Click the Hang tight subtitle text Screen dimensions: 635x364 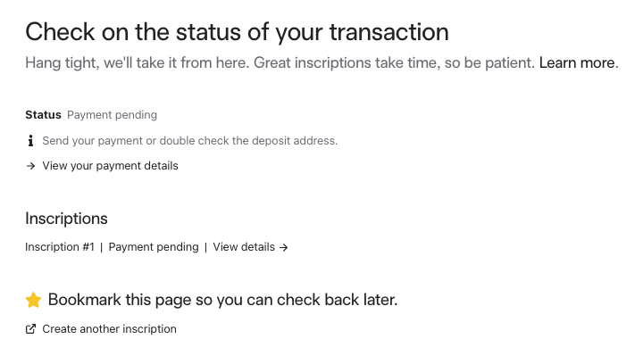(x=280, y=63)
